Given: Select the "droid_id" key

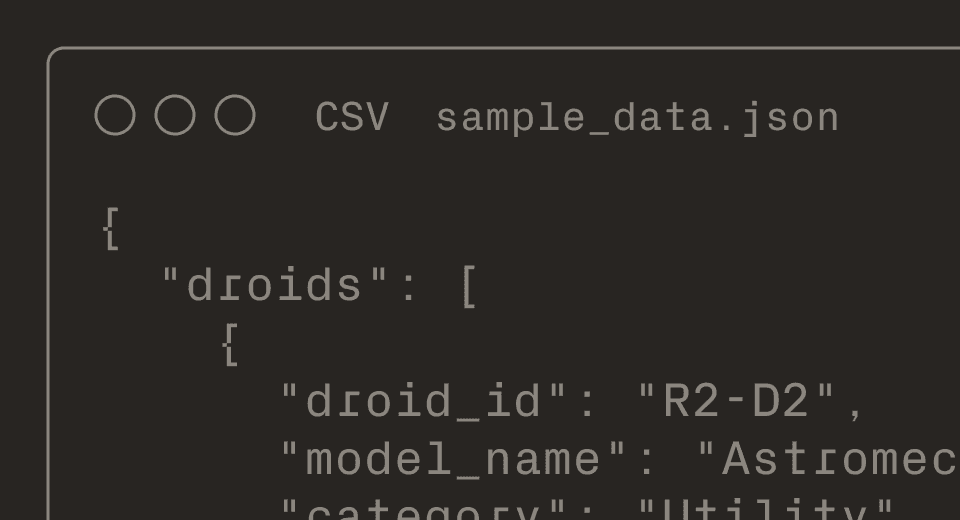Looking at the screenshot, I should click(424, 402).
